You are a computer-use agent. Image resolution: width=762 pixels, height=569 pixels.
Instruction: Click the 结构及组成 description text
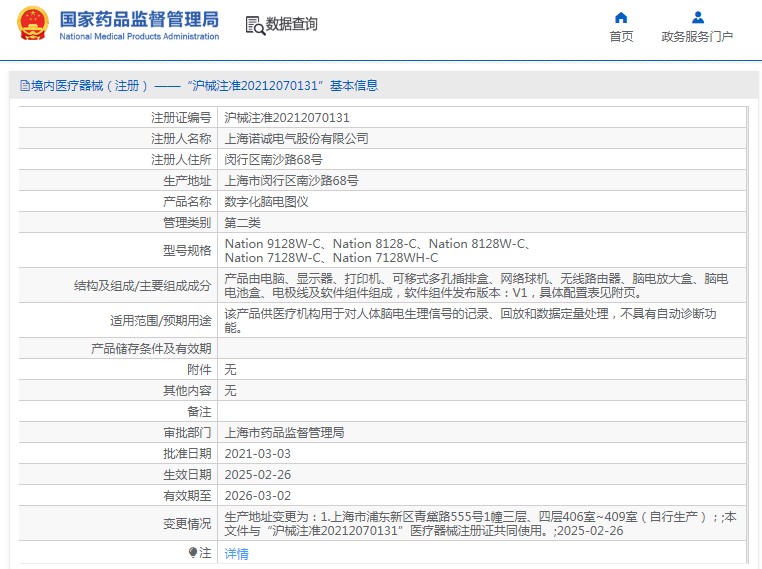pos(476,285)
